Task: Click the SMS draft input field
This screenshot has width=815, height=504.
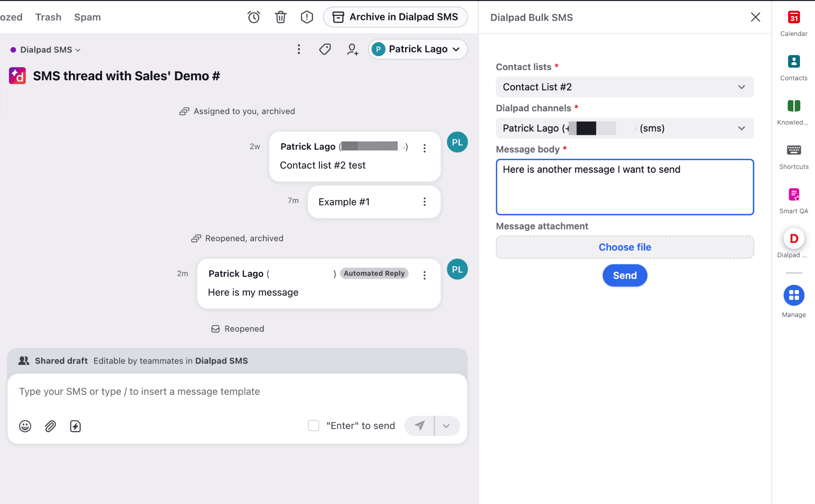Action: [237, 392]
